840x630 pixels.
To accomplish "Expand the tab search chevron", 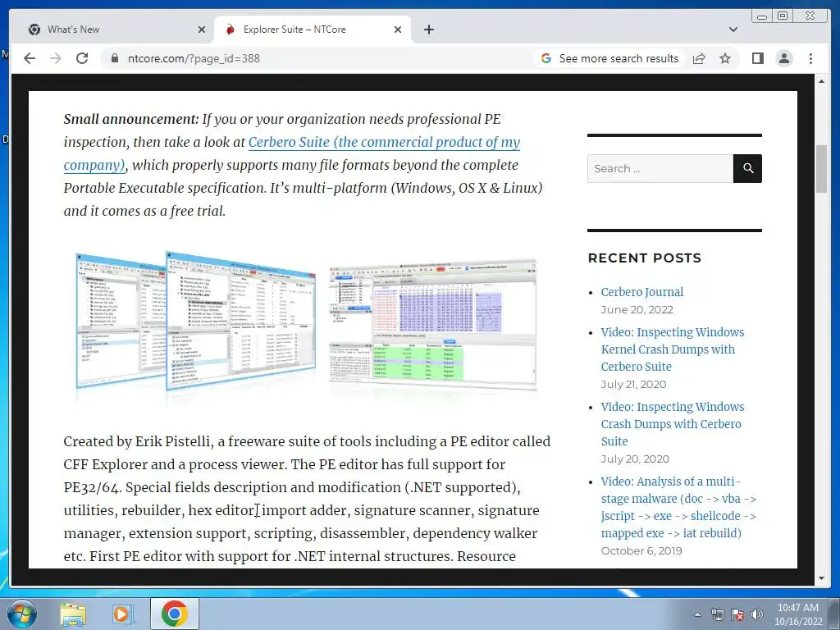I will (733, 30).
